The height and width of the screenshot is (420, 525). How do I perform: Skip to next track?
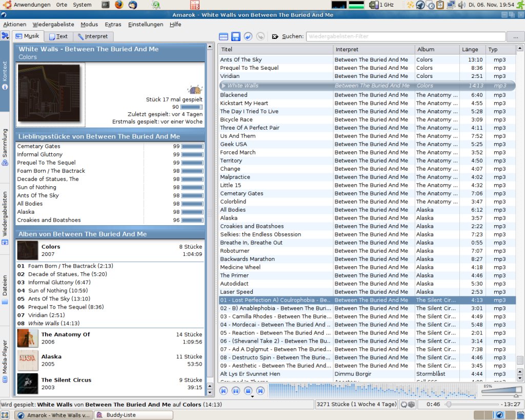(x=260, y=391)
